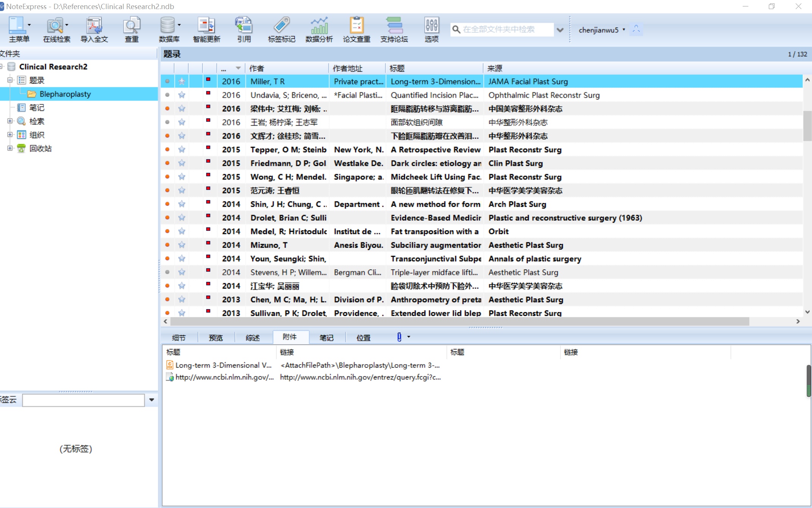Collapse the 题录 tree node
Image resolution: width=812 pixels, height=508 pixels.
(x=10, y=80)
